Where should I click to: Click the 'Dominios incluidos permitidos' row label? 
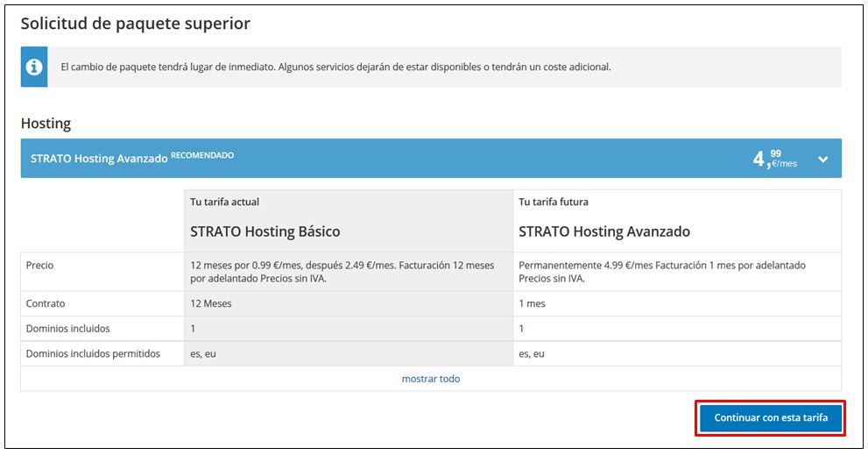[93, 354]
